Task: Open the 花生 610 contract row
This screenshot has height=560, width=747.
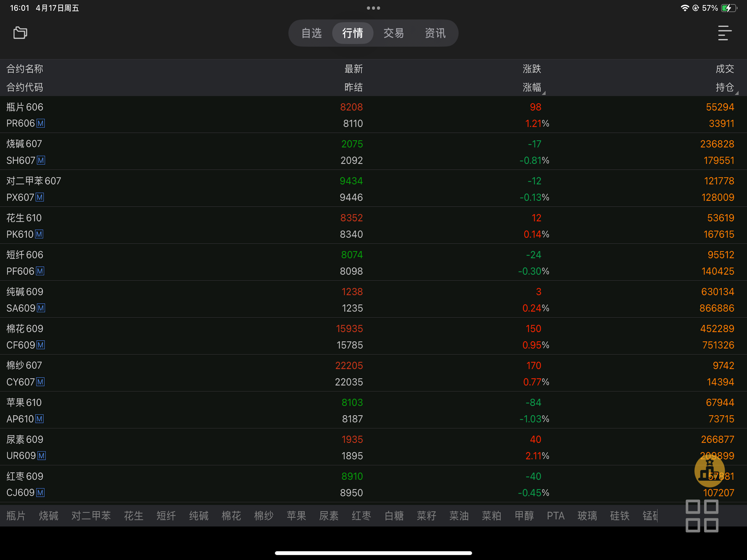Action: pos(373,226)
